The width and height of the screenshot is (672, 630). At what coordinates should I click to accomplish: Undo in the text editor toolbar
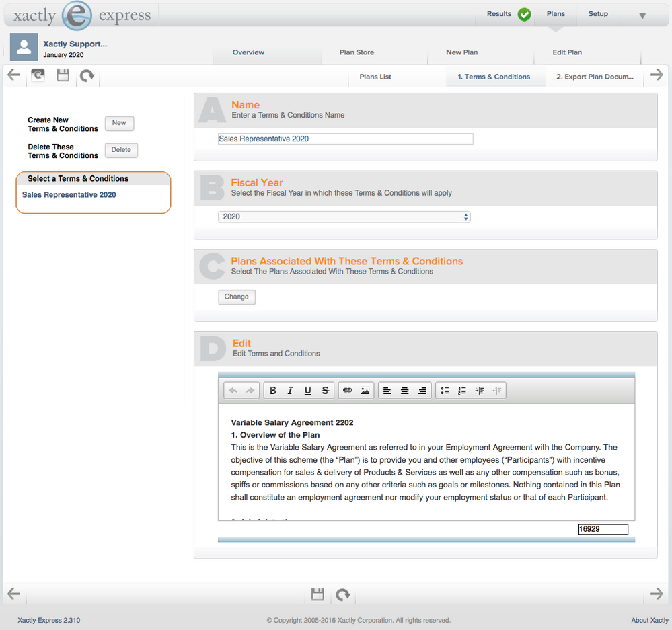(233, 391)
